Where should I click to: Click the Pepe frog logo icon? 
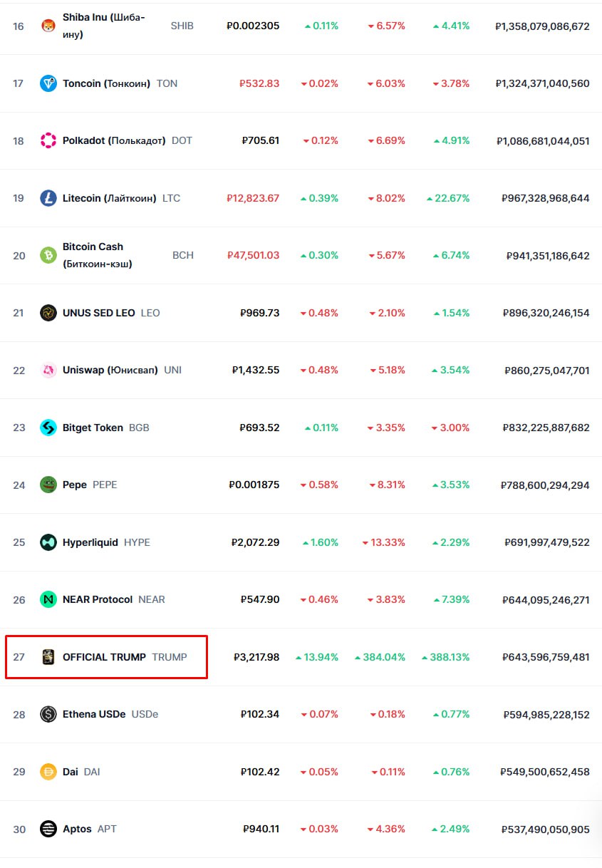(48, 485)
